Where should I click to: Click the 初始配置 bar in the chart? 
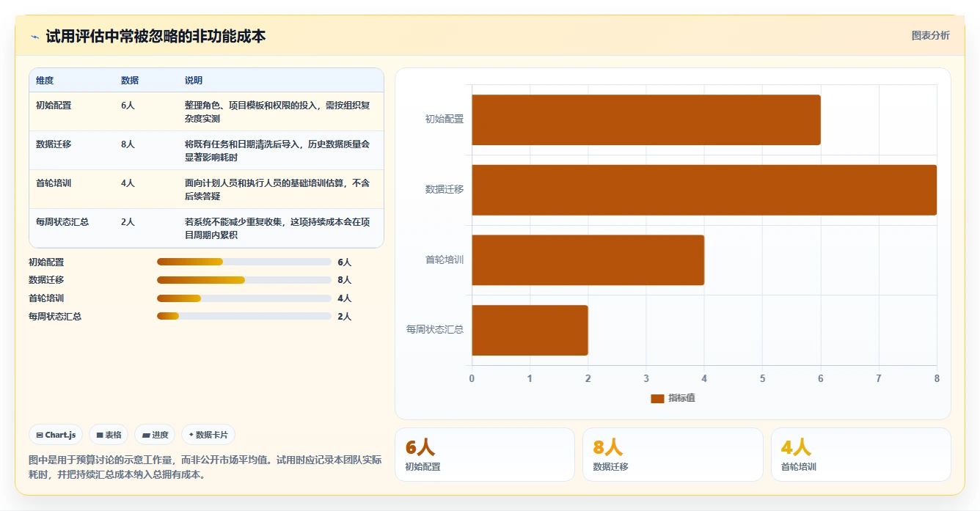[646, 120]
